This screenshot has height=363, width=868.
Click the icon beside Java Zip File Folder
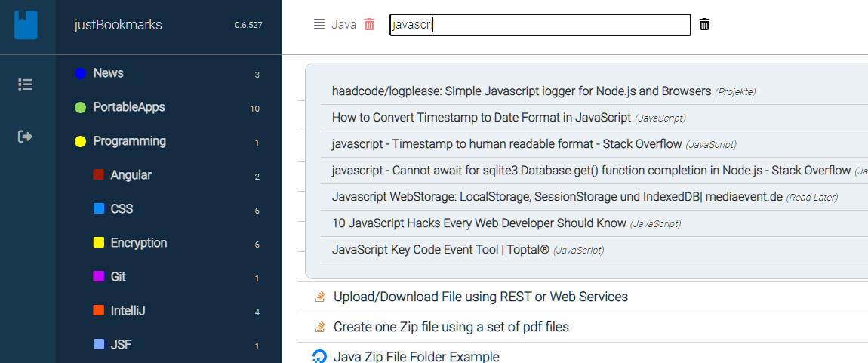tap(320, 356)
